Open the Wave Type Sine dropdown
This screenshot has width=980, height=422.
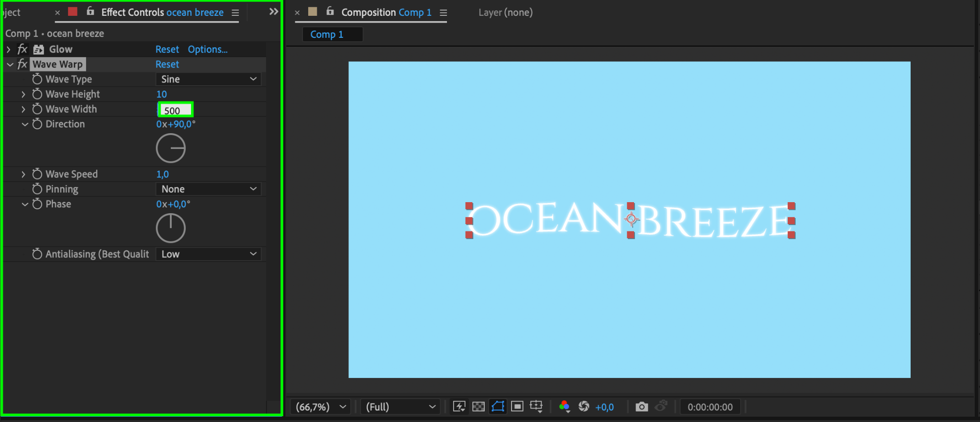point(209,79)
